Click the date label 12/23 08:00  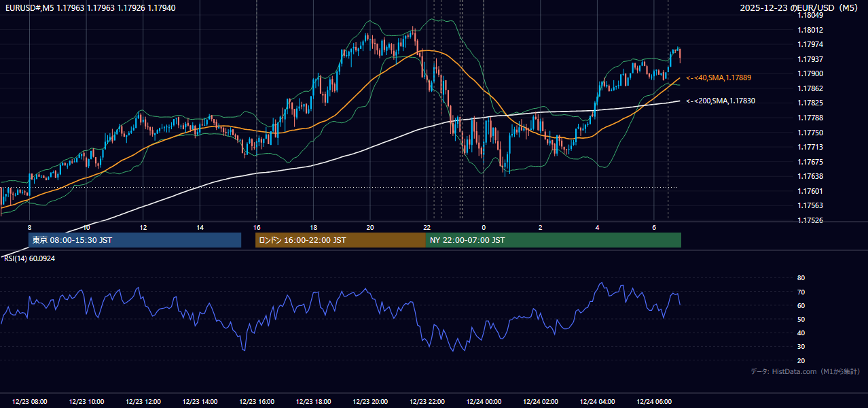[30, 402]
